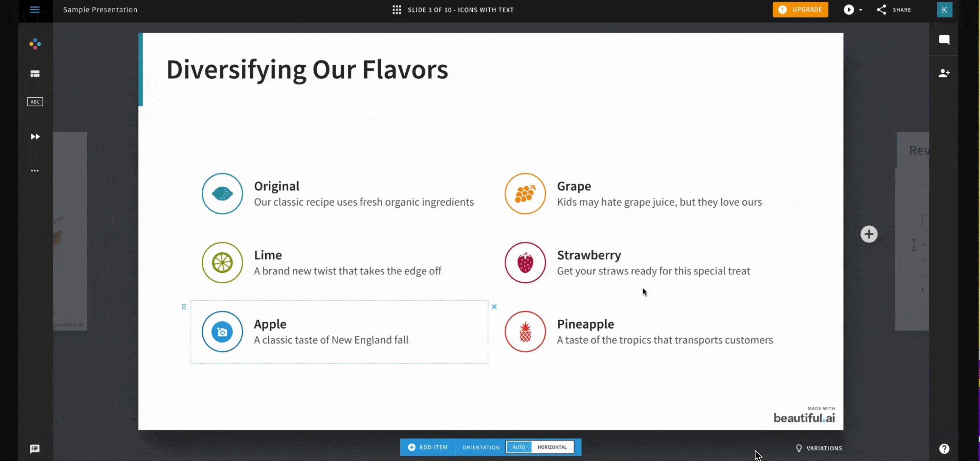This screenshot has height=461, width=980.
Task: Click the ABC text tool icon
Action: (35, 101)
